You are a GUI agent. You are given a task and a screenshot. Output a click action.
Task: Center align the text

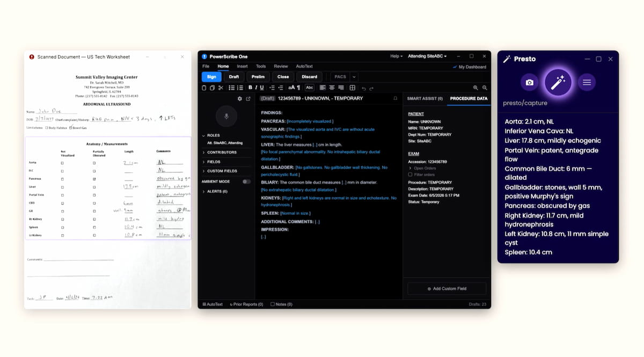tap(332, 88)
